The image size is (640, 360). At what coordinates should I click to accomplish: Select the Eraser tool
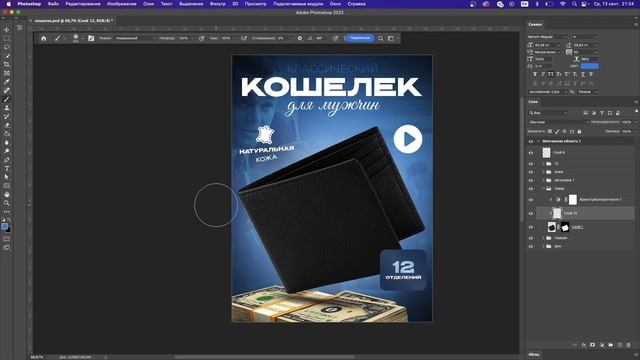click(x=7, y=125)
